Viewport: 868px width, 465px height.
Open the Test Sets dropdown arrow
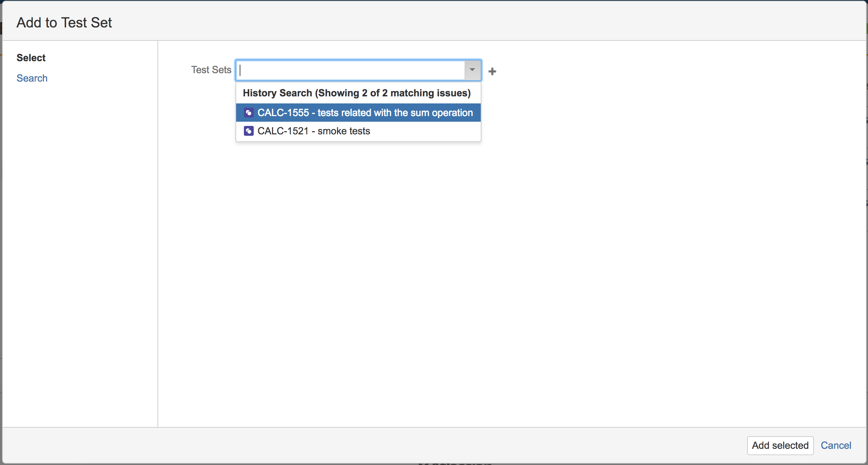pyautogui.click(x=472, y=70)
